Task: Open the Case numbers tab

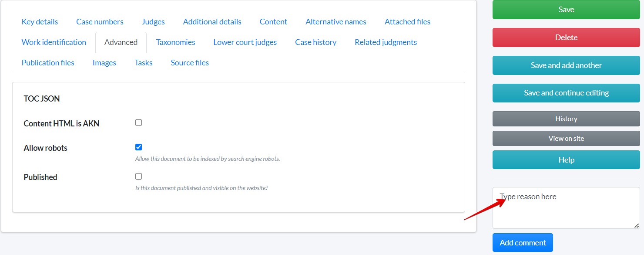Action: 100,22
